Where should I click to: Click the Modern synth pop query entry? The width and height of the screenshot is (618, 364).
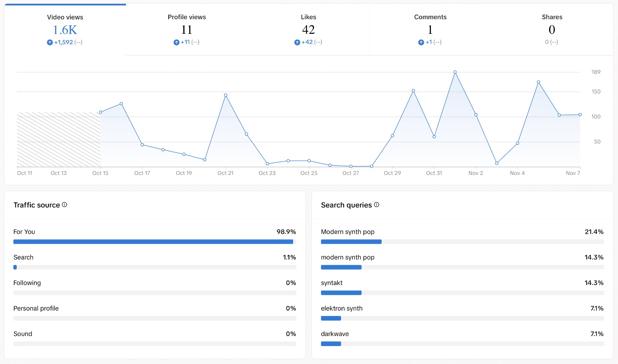pos(347,232)
